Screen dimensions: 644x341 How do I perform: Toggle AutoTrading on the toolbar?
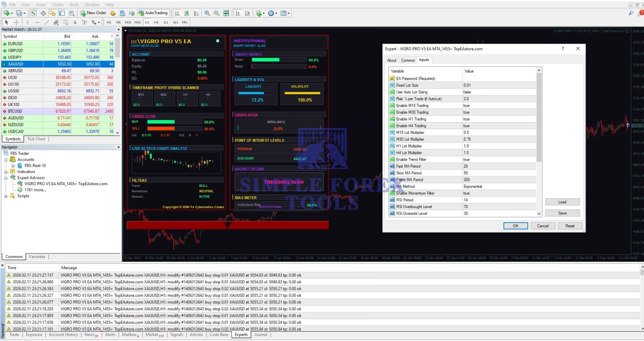(153, 13)
